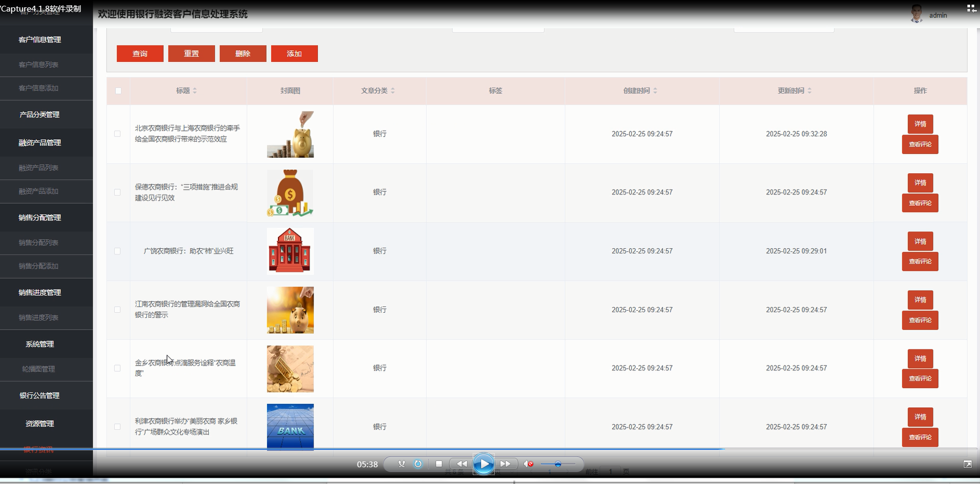The image size is (980, 484).
Task: Check the row for 北京农商银行与上海农商银行 article
Action: [x=117, y=134]
